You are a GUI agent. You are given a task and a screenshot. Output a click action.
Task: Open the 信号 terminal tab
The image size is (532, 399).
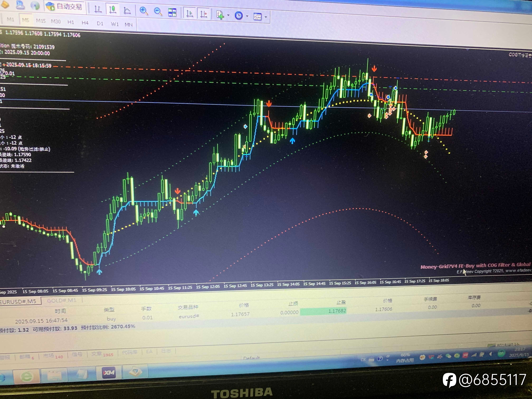point(77,355)
